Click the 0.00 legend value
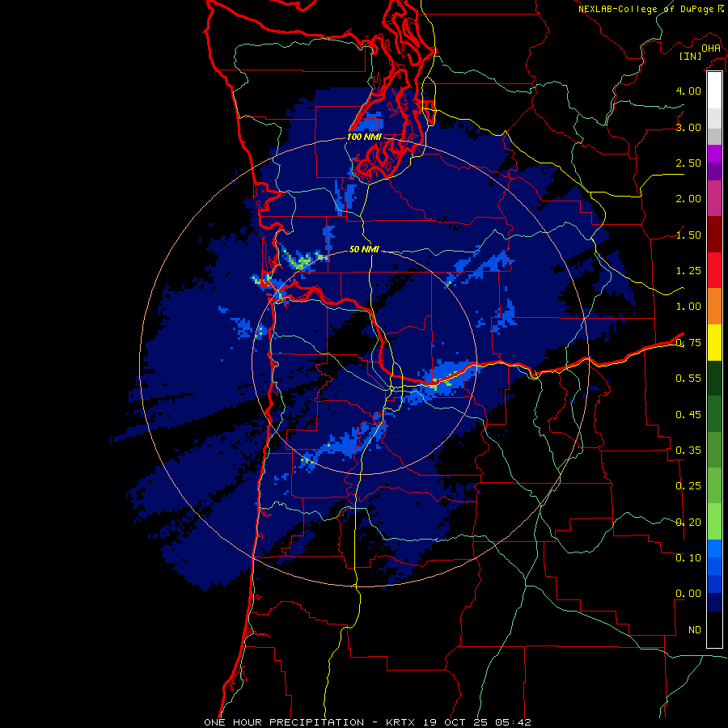 pyautogui.click(x=688, y=594)
